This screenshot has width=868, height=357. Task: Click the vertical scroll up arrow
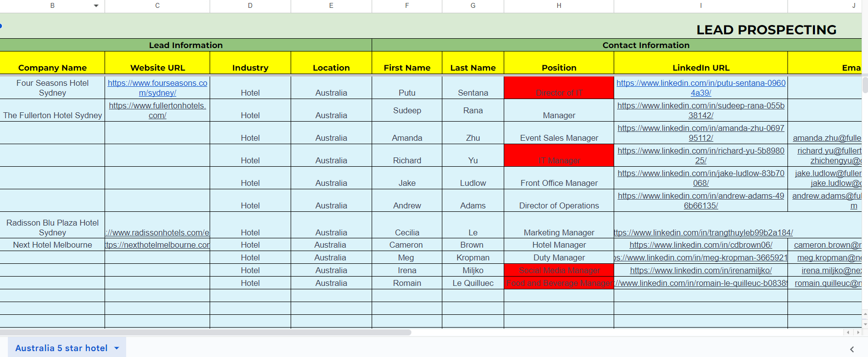tap(865, 314)
